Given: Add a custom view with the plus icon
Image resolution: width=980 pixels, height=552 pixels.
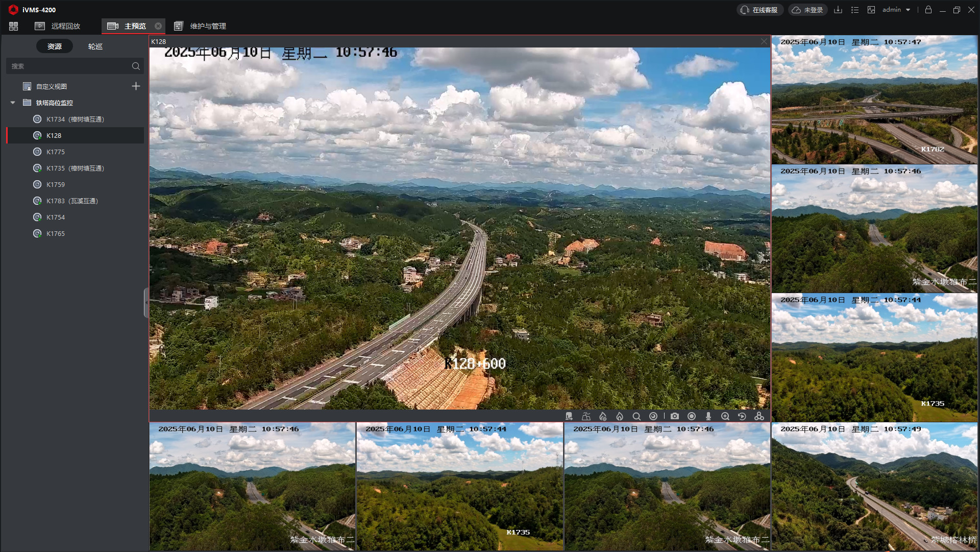Looking at the screenshot, I should tap(136, 86).
